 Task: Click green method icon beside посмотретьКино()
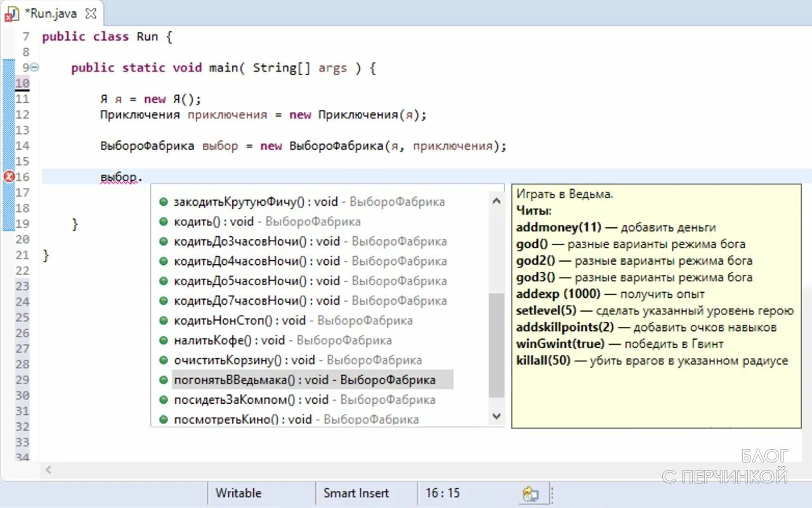point(164,419)
